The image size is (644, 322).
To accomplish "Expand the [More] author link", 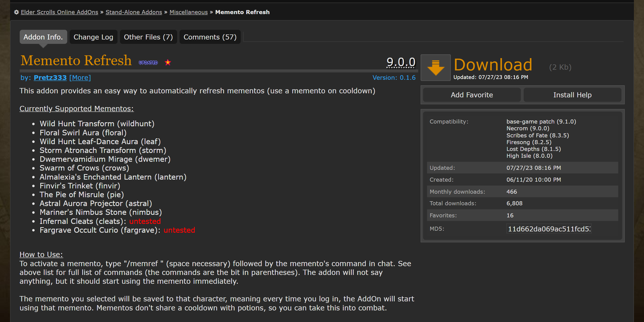I will point(80,77).
